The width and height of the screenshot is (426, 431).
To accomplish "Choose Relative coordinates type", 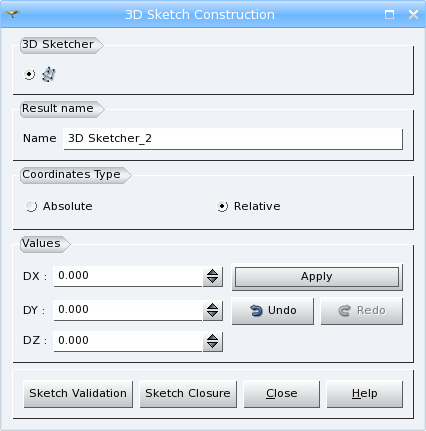I will click(x=222, y=206).
